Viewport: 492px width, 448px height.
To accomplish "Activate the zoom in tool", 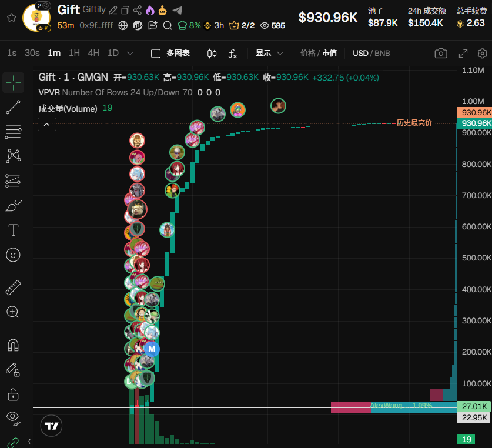I will coord(13,312).
